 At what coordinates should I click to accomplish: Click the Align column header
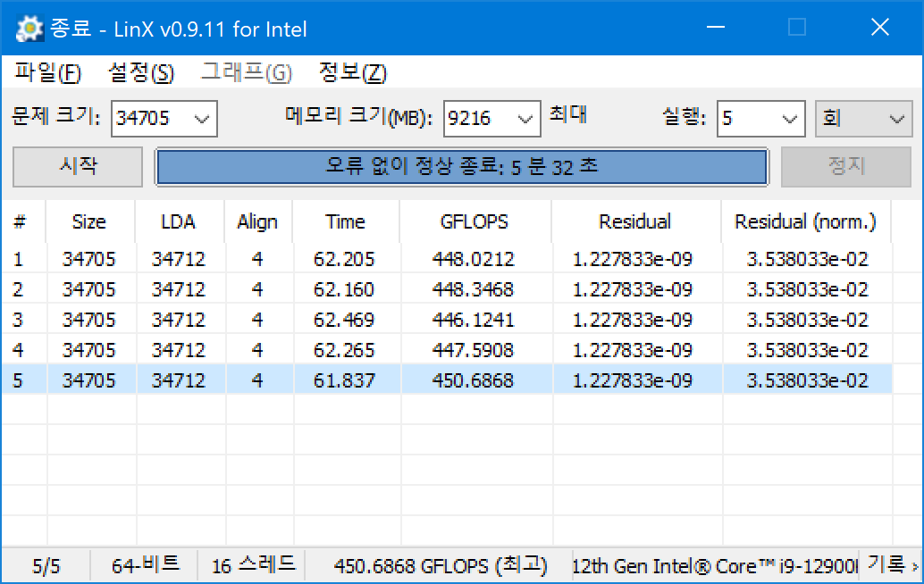tap(258, 222)
